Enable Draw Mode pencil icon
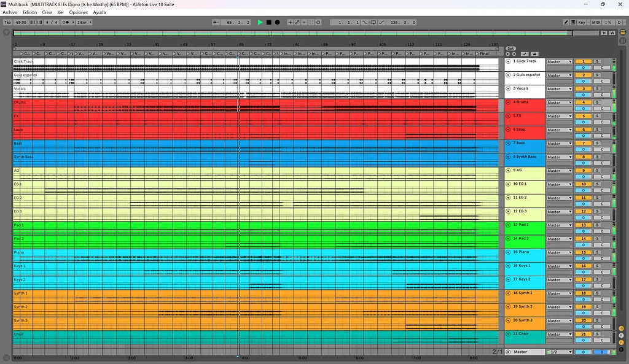The image size is (629, 364). click(x=566, y=23)
